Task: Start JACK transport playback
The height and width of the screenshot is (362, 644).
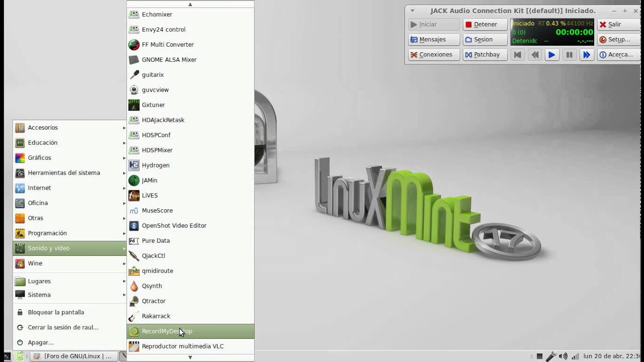Action: click(552, 55)
